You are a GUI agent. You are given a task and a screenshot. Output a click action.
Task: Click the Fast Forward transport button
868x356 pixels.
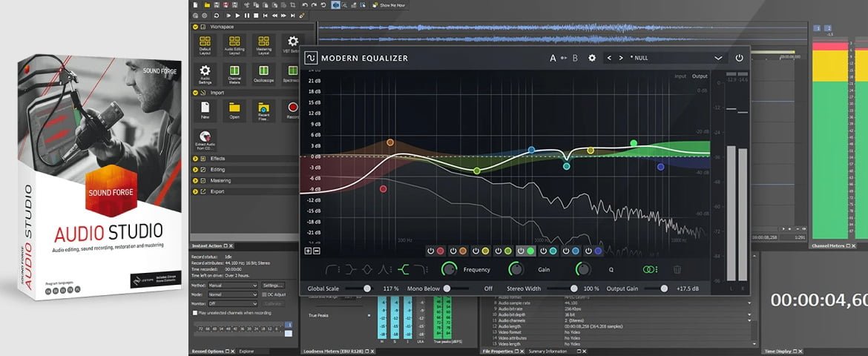pyautogui.click(x=283, y=16)
